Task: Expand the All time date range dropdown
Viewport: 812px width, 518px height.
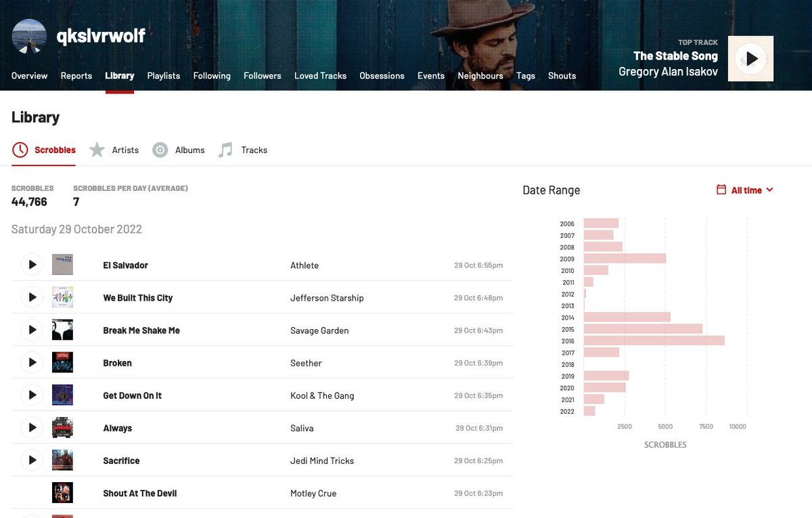Action: click(751, 190)
